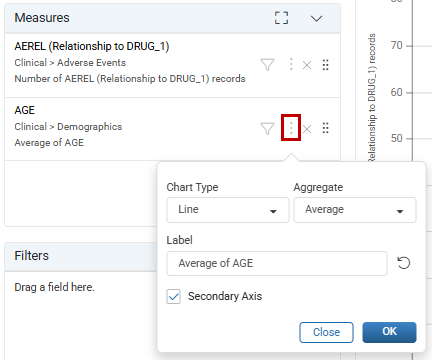Remove the AGE measure
The width and height of the screenshot is (432, 360).
pyautogui.click(x=307, y=129)
